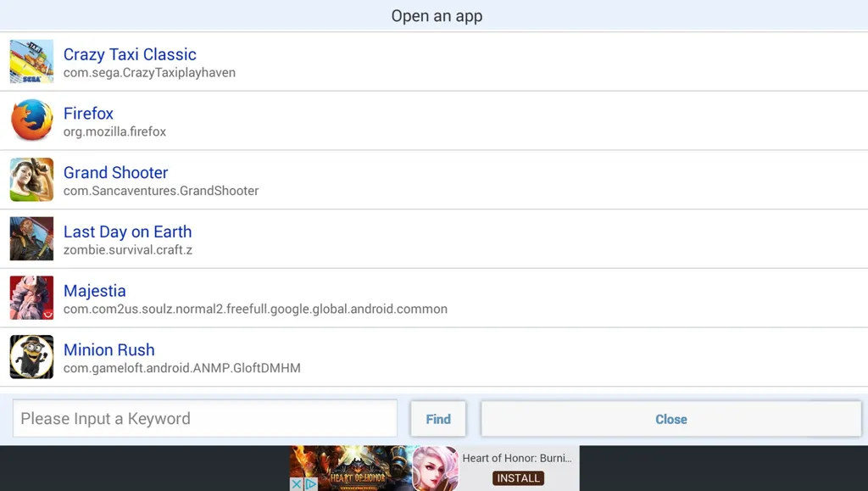
Task: Click package name org.mozilla.firefox
Action: [x=114, y=131]
